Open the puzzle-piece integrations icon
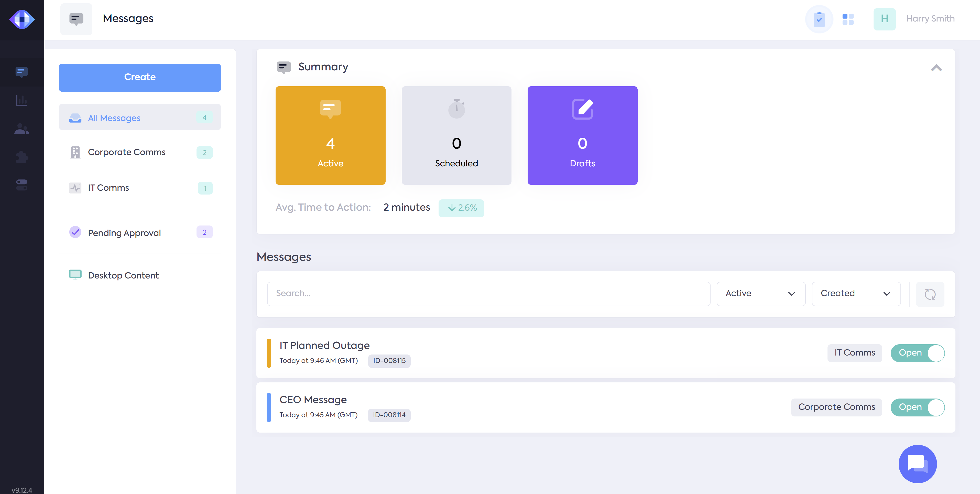Screen dimensions: 980x494 (22, 157)
